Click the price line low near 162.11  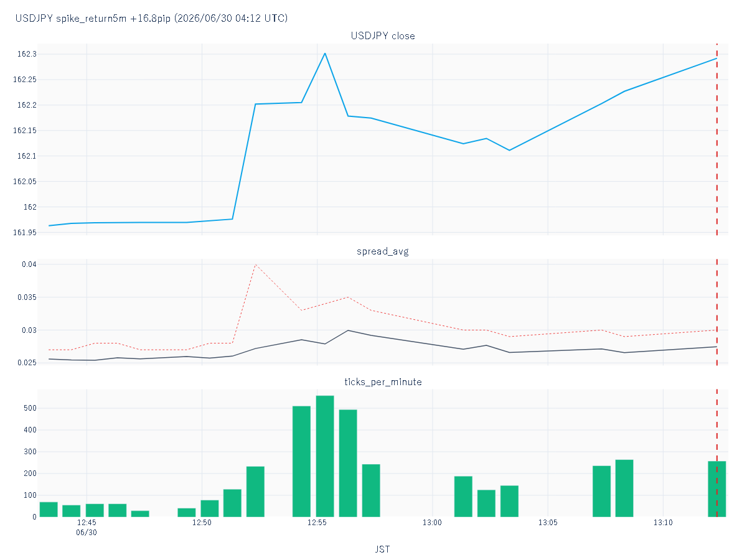509,150
